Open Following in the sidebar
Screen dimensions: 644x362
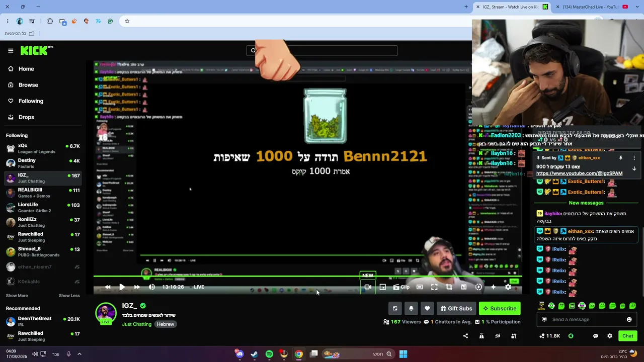(31, 101)
